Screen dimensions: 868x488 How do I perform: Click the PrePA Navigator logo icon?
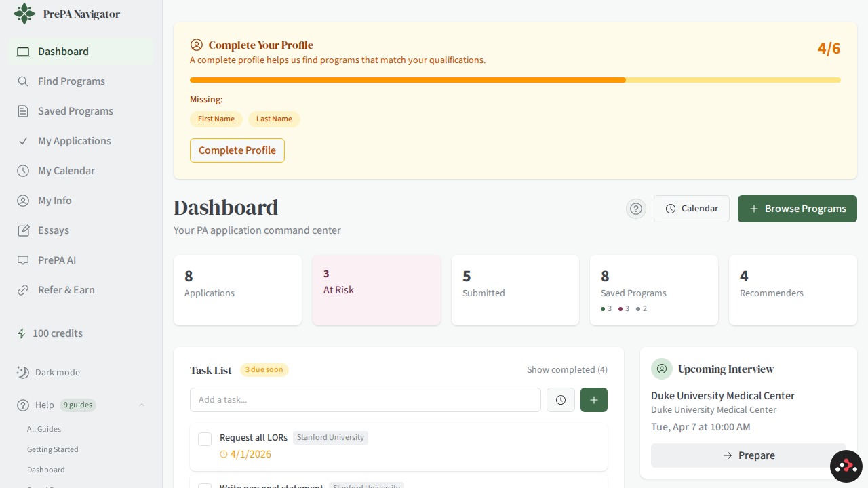point(24,14)
